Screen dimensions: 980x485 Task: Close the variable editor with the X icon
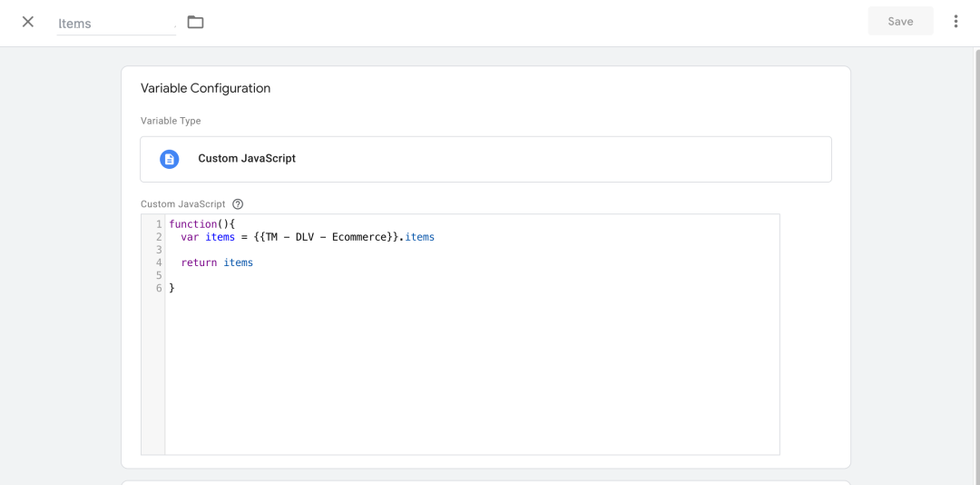pos(27,22)
